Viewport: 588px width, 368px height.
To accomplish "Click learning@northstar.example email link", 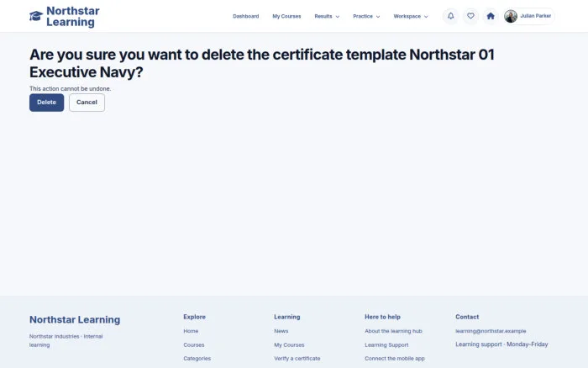I will [491, 331].
